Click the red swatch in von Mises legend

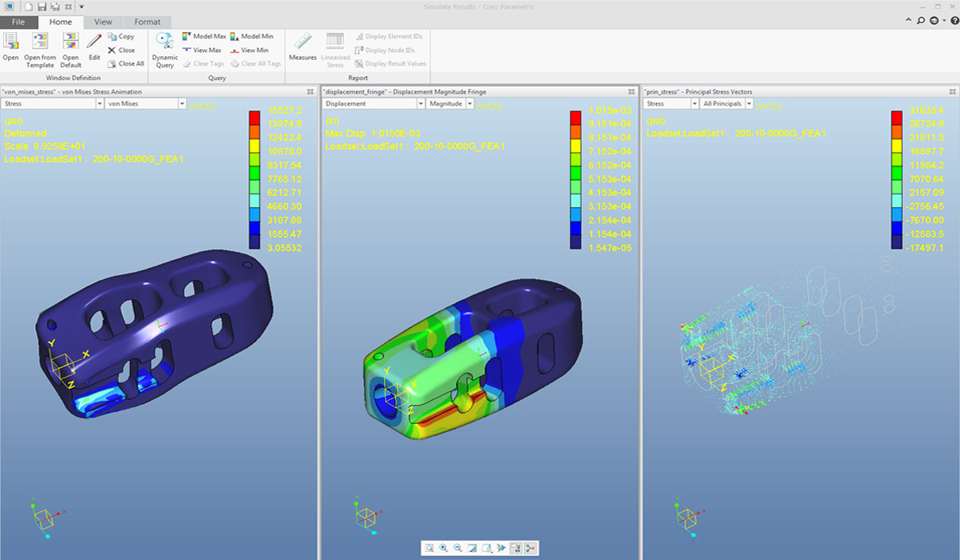coord(255,117)
